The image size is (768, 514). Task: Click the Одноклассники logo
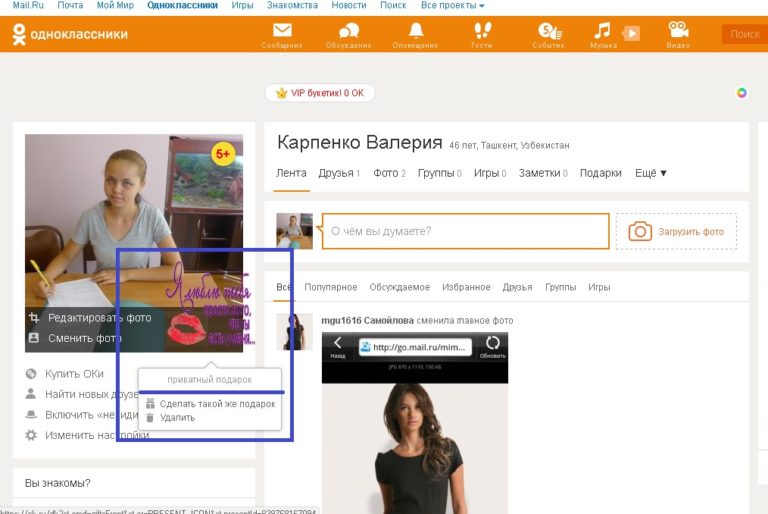70,34
